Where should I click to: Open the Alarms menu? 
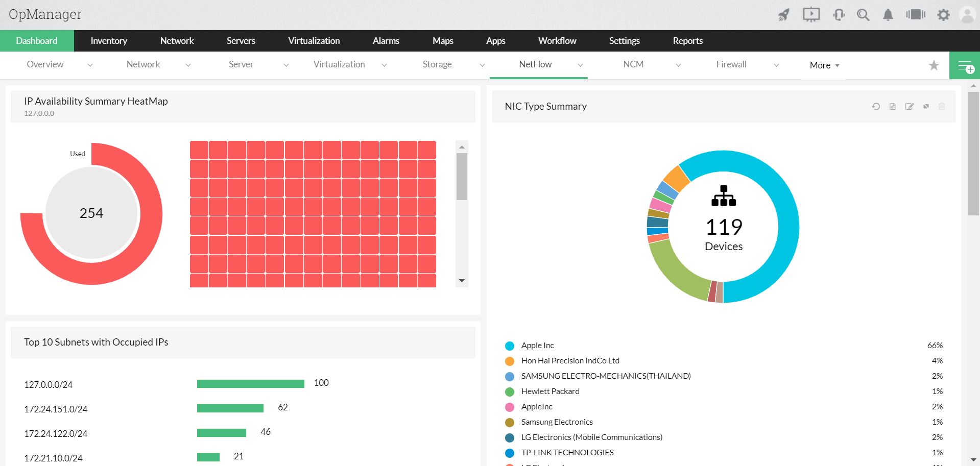[x=386, y=41]
